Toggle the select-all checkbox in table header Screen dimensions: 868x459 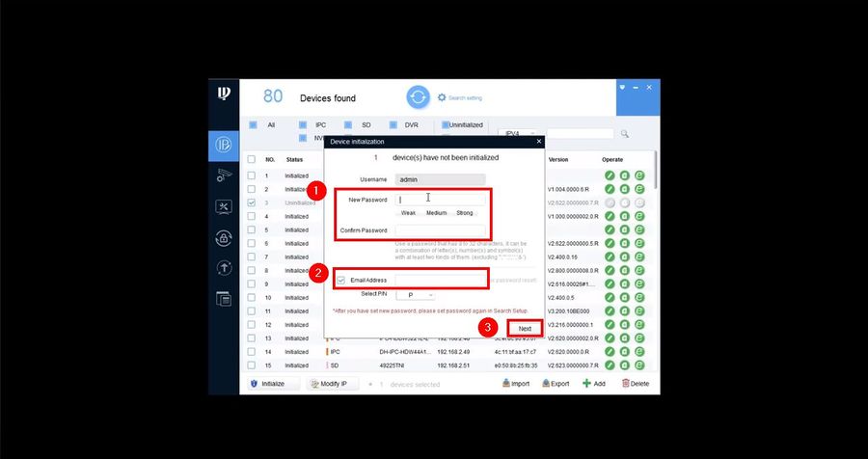pyautogui.click(x=252, y=159)
